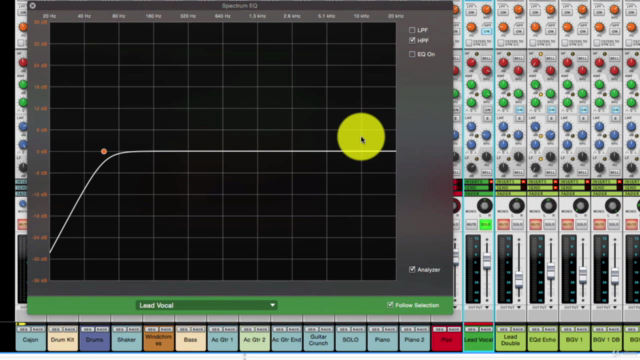Click the Lead Vocal pan knob
The height and width of the screenshot is (360, 640).
coord(485,206)
